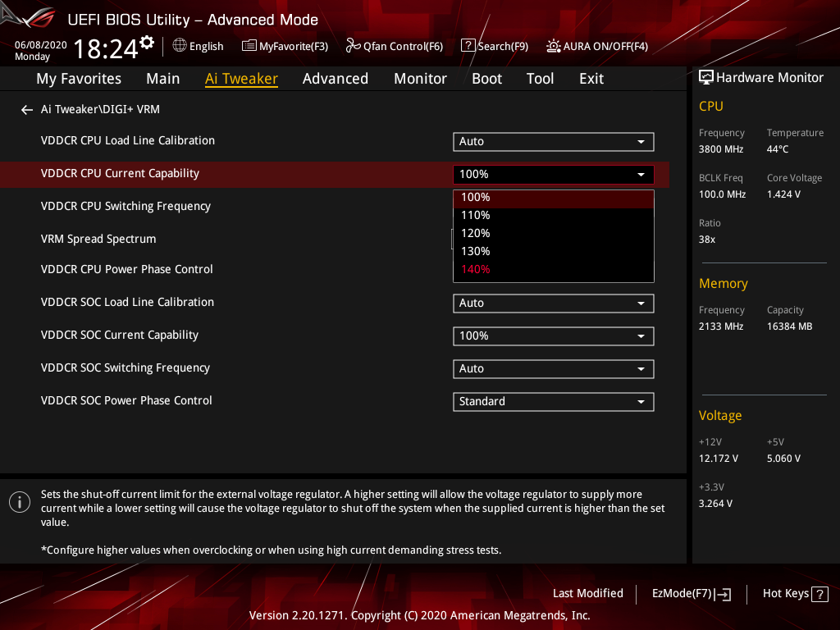Open the Boot tab
840x630 pixels.
(486, 79)
